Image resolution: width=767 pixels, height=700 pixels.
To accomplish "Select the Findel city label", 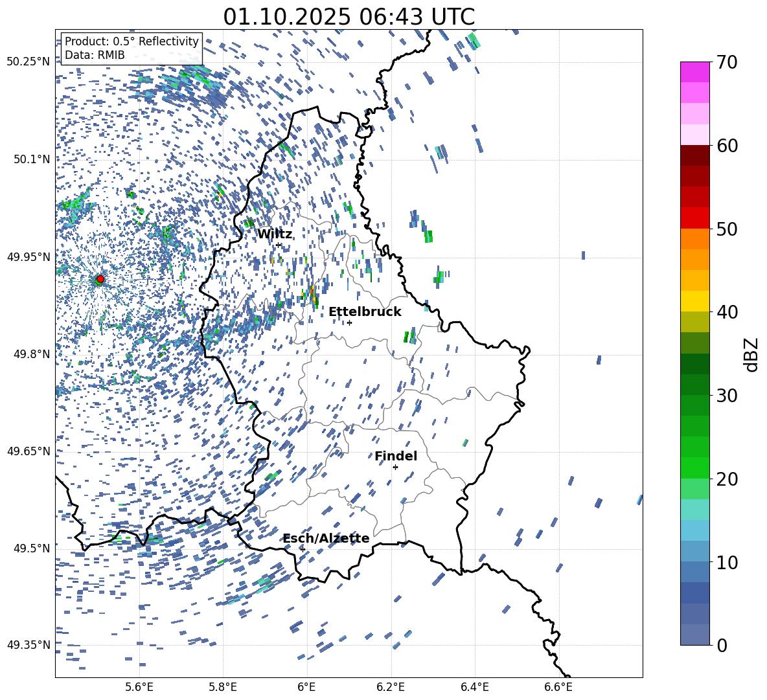I will tap(396, 456).
